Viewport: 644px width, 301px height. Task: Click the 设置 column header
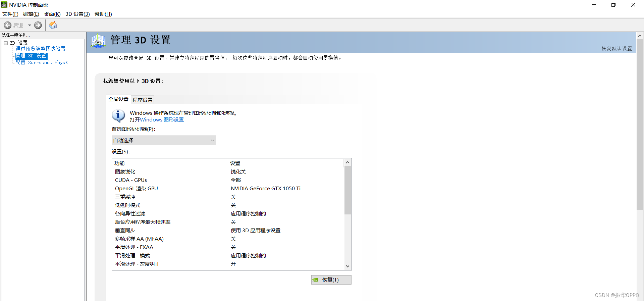point(286,163)
